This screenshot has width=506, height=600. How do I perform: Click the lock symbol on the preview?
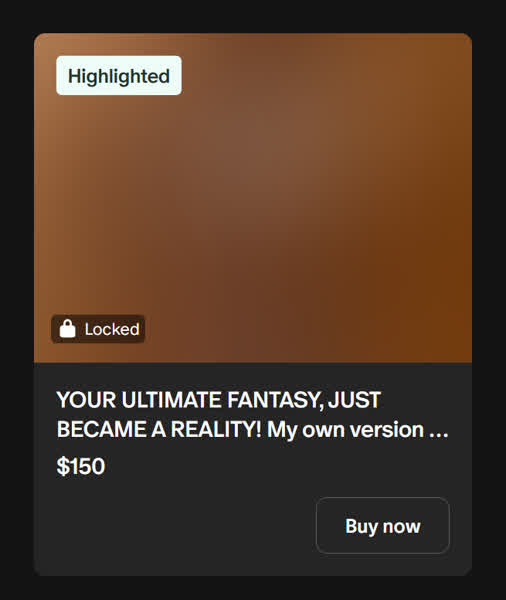pos(67,329)
